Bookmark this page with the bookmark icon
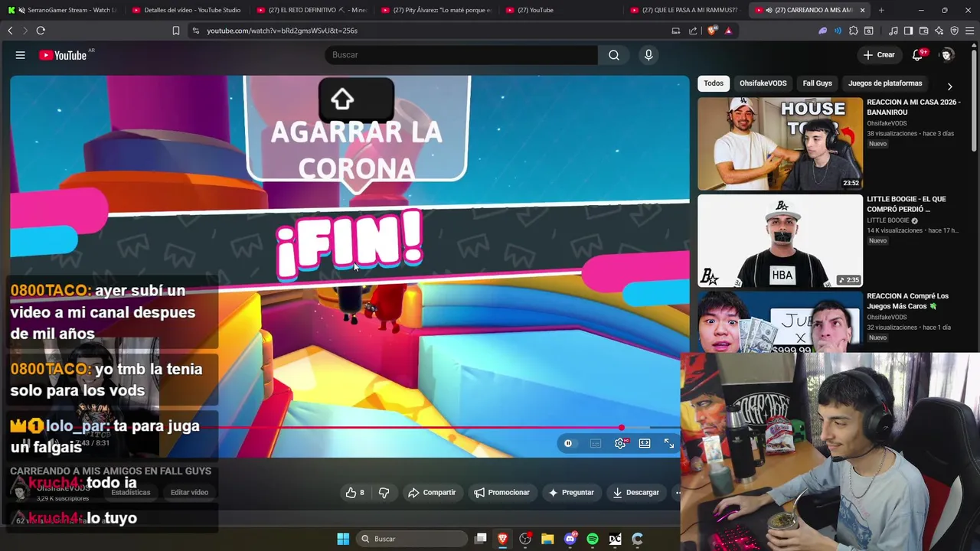This screenshot has width=980, height=551. tap(176, 31)
